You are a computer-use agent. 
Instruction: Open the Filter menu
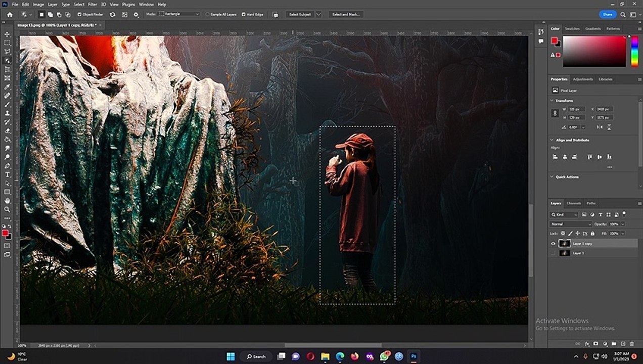click(93, 4)
